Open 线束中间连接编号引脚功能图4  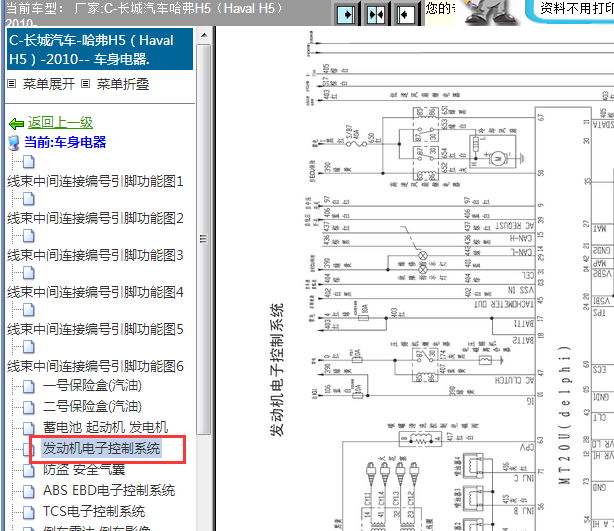coord(95,292)
